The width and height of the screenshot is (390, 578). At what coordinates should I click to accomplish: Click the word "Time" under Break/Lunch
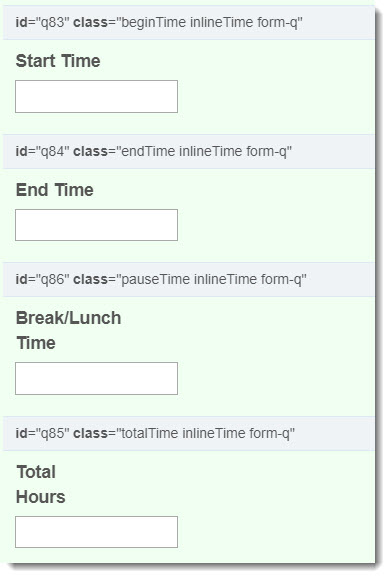pyautogui.click(x=36, y=343)
